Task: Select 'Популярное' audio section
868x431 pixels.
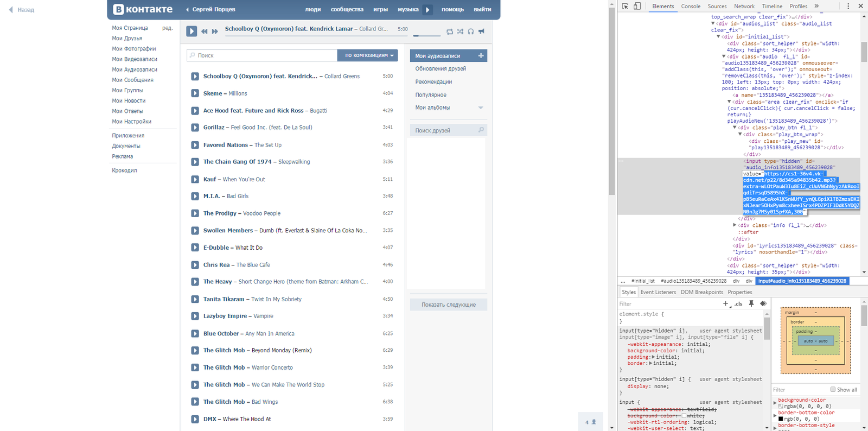Action: [431, 94]
